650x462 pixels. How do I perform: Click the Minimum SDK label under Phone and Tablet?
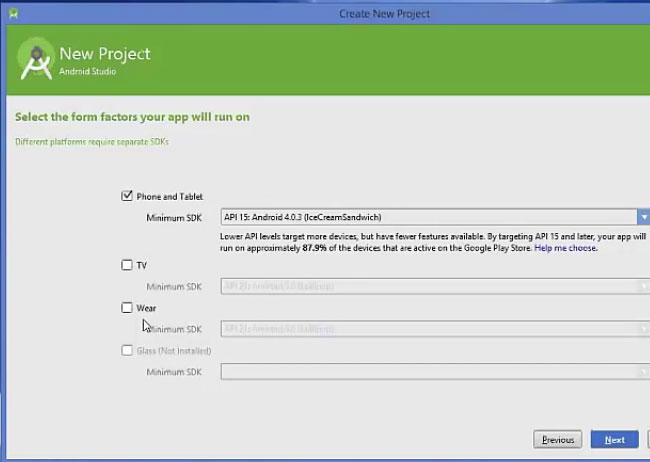174,218
